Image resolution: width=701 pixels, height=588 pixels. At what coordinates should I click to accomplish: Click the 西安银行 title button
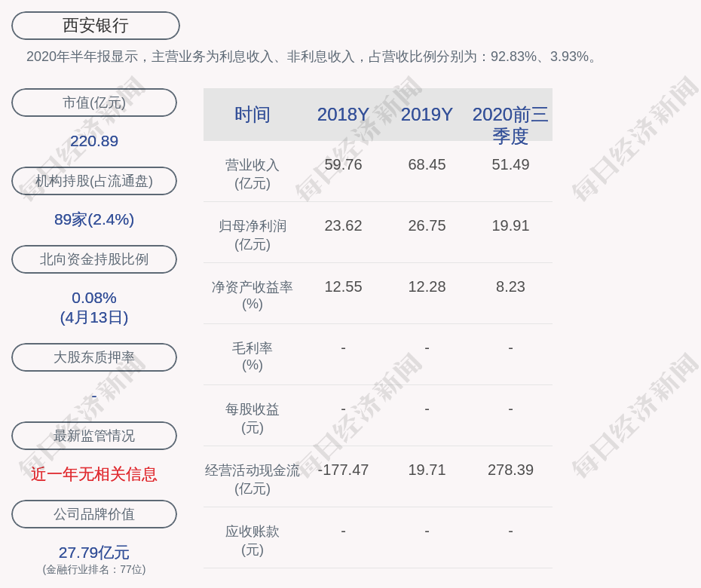point(94,25)
